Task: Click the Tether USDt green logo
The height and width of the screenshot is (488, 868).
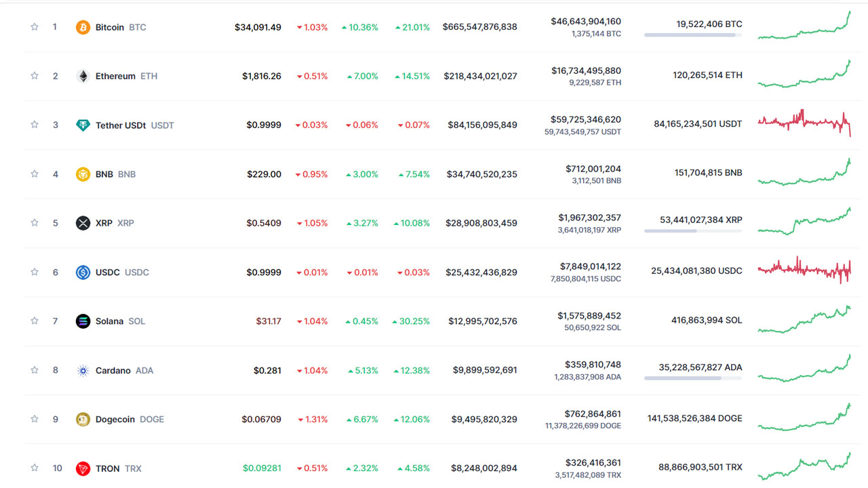Action: [x=83, y=125]
